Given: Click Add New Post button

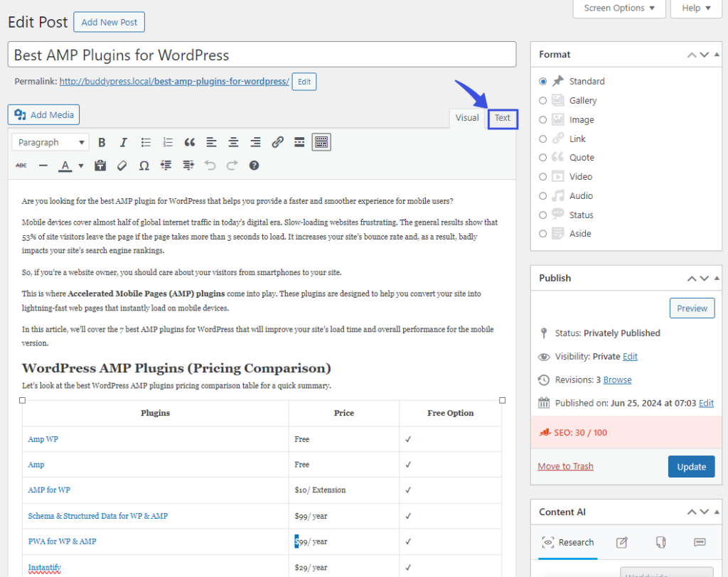Looking at the screenshot, I should (109, 22).
